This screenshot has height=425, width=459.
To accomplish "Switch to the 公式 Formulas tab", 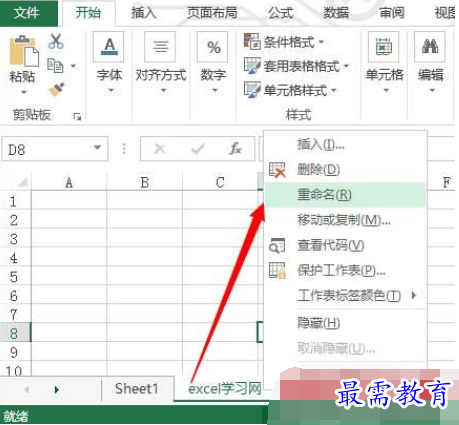I will pyautogui.click(x=281, y=13).
